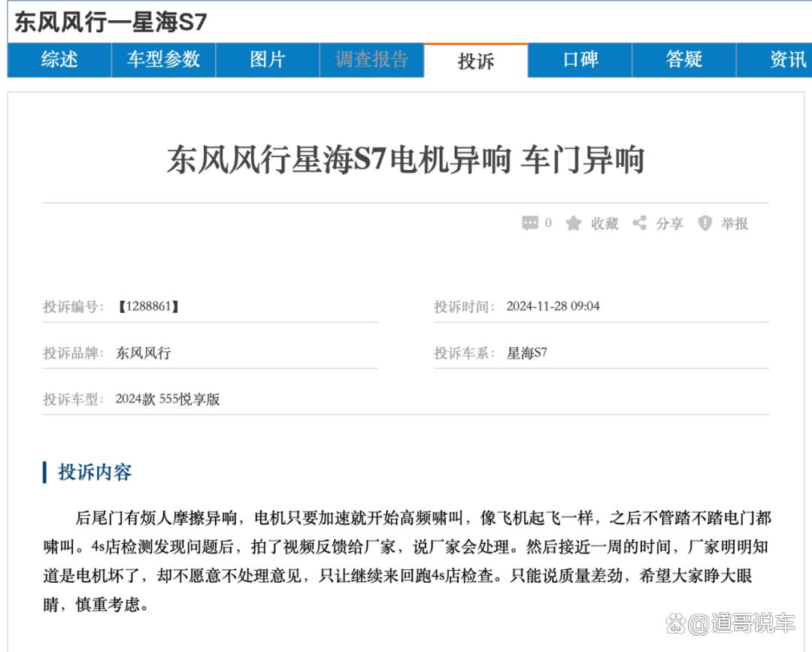The width and height of the screenshot is (812, 652).
Task: Click the 投诉车系 label
Action: point(465,353)
